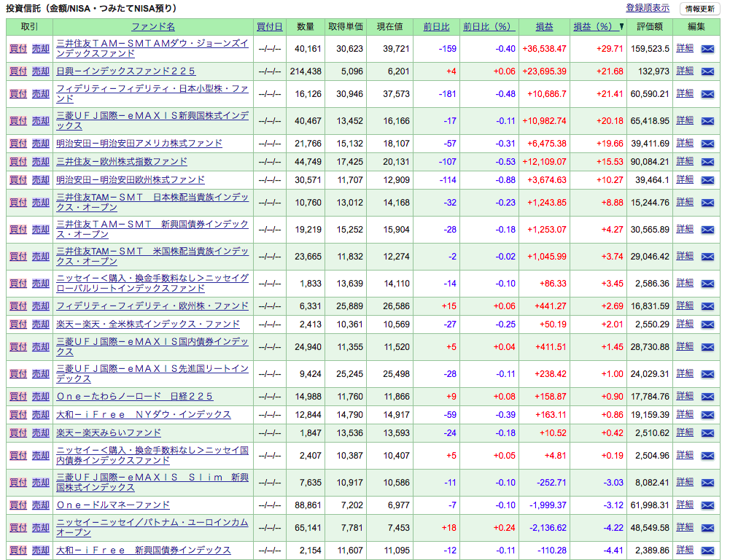Click mail icon for フィデリティ・日本小型株 row
The height and width of the screenshot is (560, 730).
[707, 94]
